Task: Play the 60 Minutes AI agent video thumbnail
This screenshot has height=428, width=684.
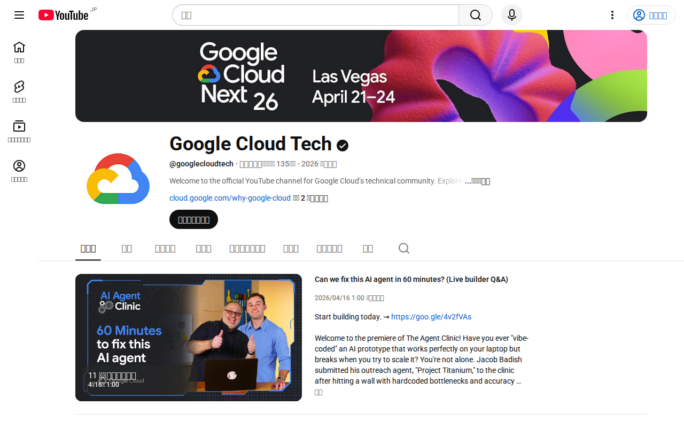Action: 188,337
